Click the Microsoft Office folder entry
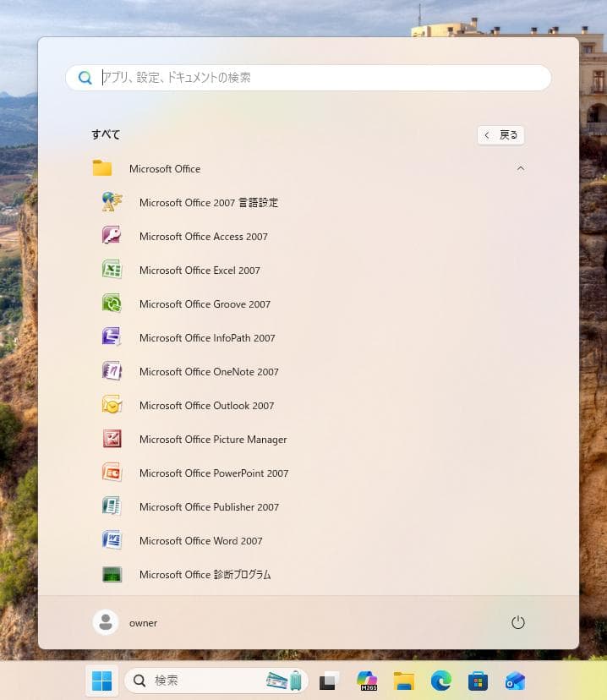 (x=165, y=169)
